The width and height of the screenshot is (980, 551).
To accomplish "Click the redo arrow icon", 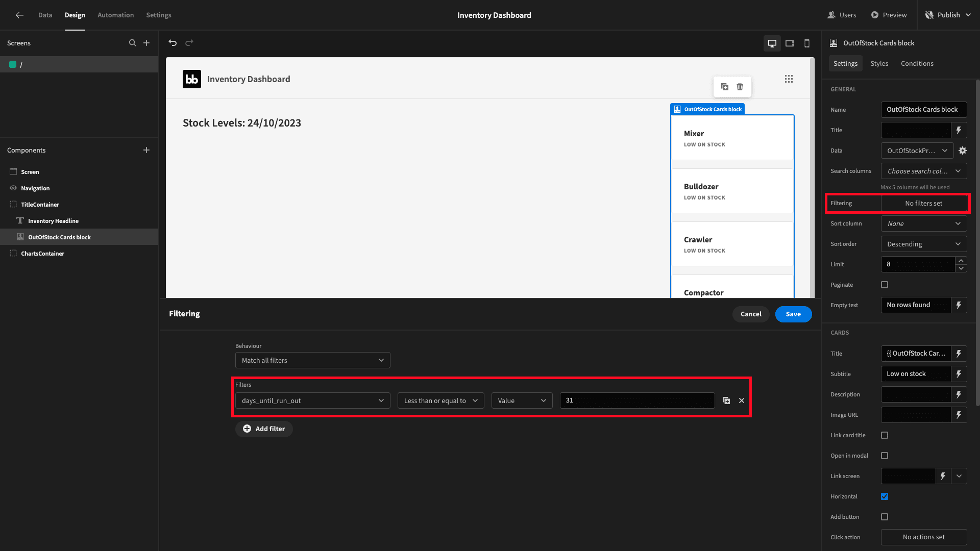I will [189, 42].
